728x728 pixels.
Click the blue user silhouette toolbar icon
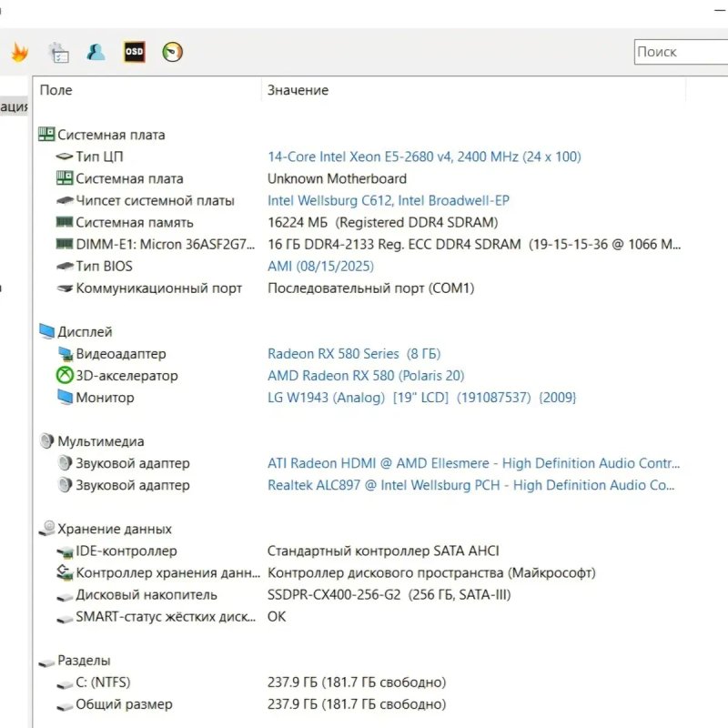point(96,52)
